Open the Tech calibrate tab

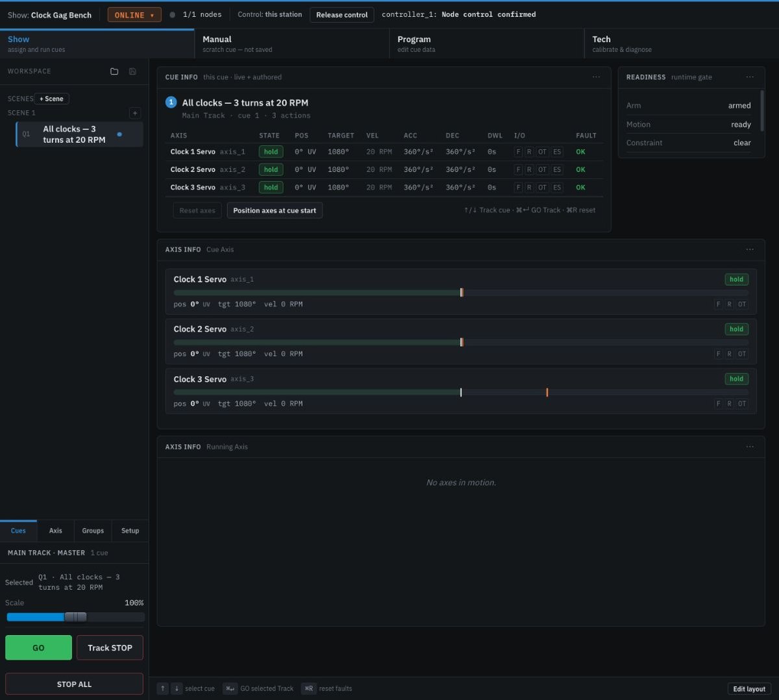pyautogui.click(x=682, y=44)
